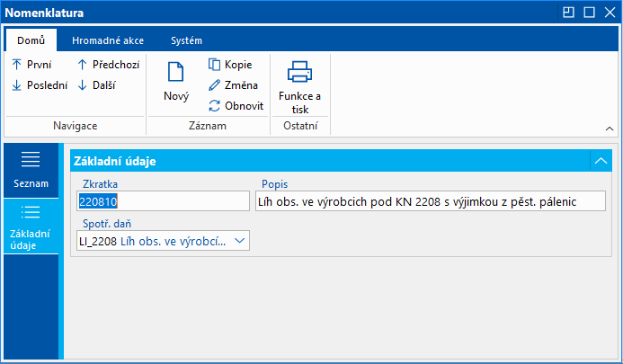The image size is (623, 364).
Task: Refresh record using Obnovit
Action: [x=236, y=105]
